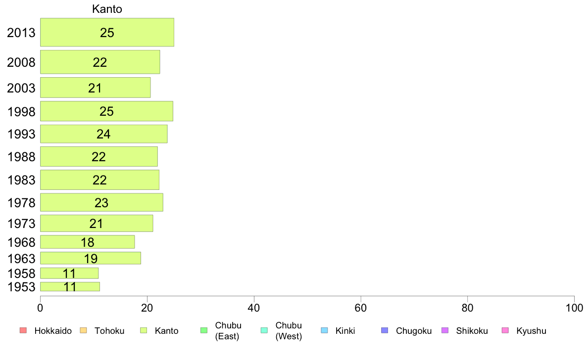The image size is (588, 364).
Task: Click the Chugoku indigo legend swatch
Action: [385, 330]
